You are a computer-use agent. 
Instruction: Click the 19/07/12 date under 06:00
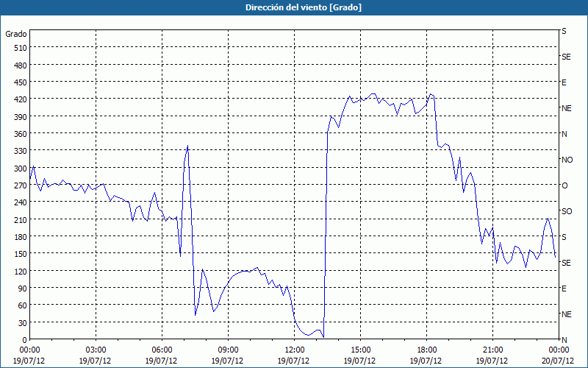[162, 361]
